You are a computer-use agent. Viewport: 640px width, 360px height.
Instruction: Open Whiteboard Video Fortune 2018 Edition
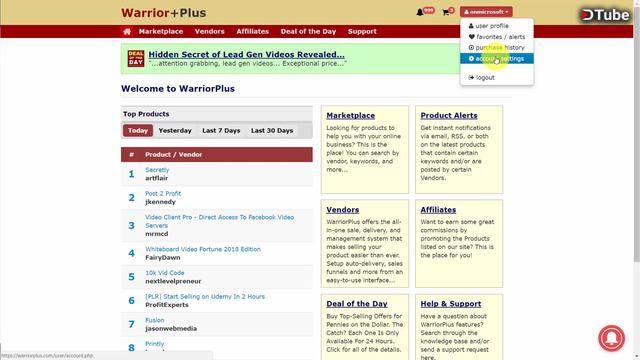tap(203, 249)
